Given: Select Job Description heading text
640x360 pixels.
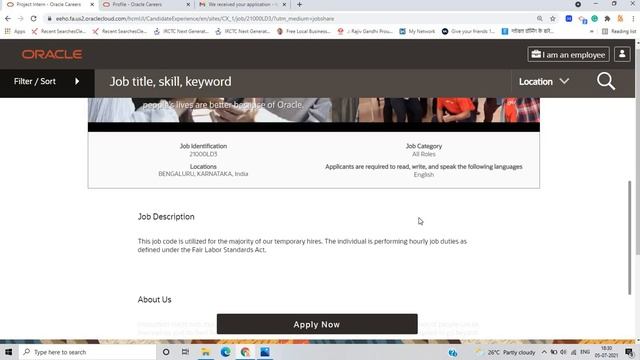Looking at the screenshot, I should click(x=166, y=217).
